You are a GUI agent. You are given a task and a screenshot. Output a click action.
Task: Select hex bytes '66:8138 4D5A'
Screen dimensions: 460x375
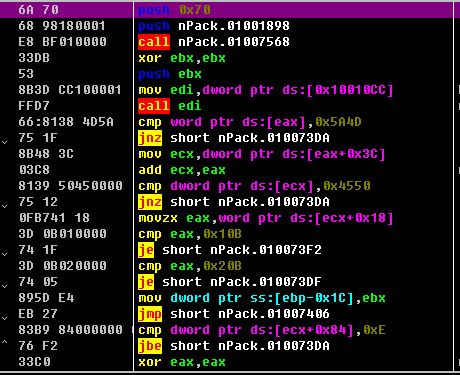pos(66,122)
